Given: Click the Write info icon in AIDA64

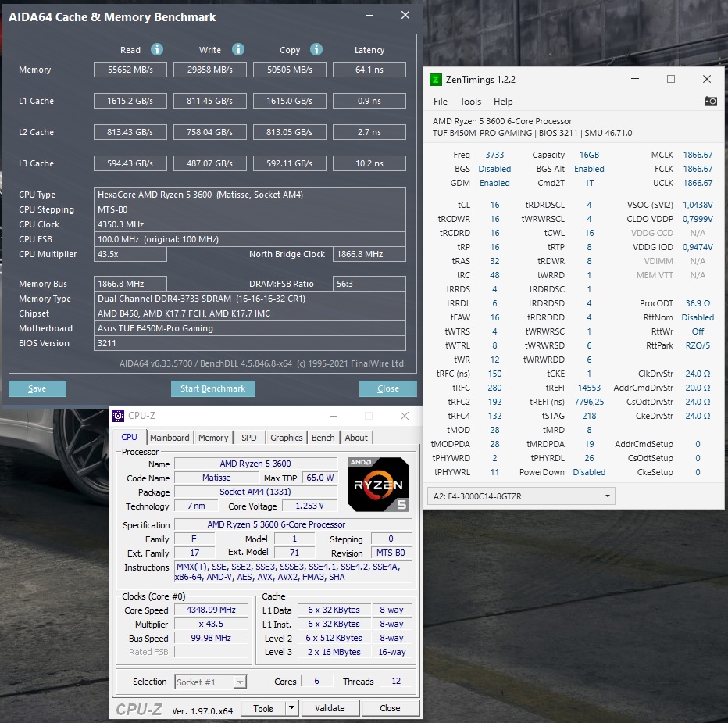Looking at the screenshot, I should 238,49.
